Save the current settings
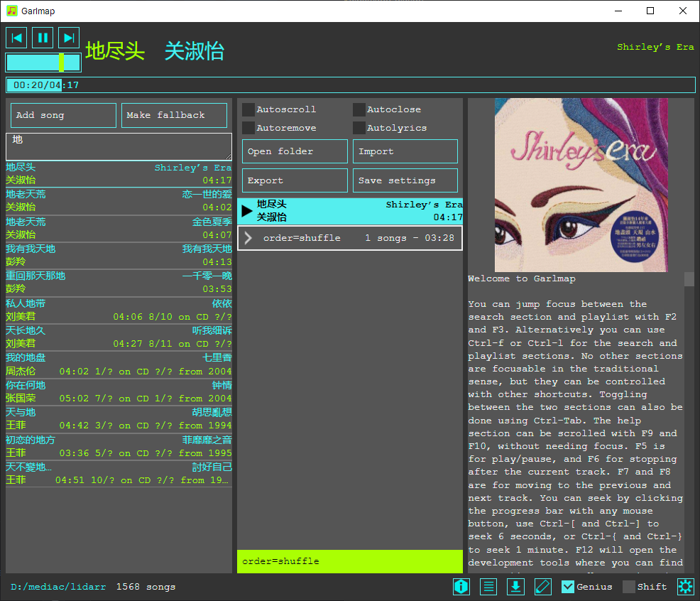This screenshot has width=700, height=601. (x=405, y=180)
